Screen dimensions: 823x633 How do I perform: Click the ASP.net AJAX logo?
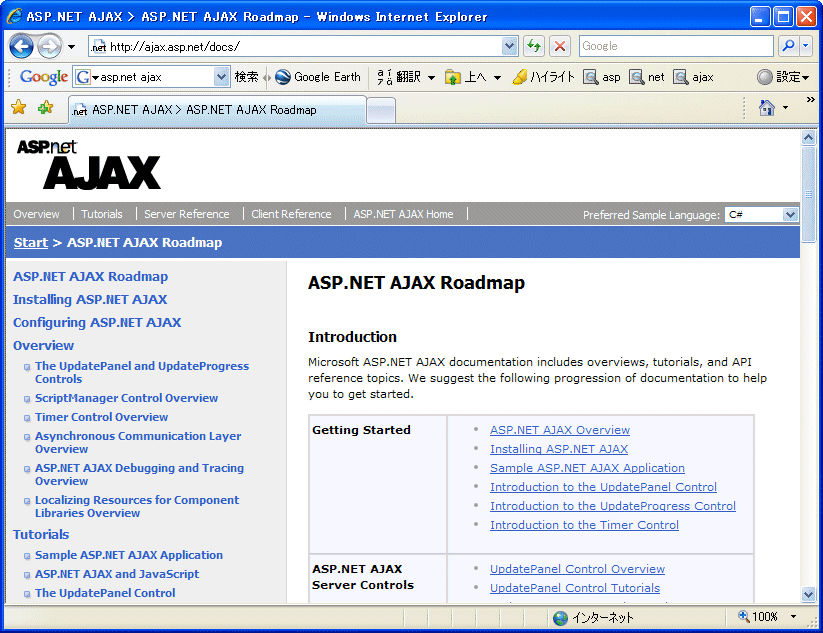(x=88, y=164)
